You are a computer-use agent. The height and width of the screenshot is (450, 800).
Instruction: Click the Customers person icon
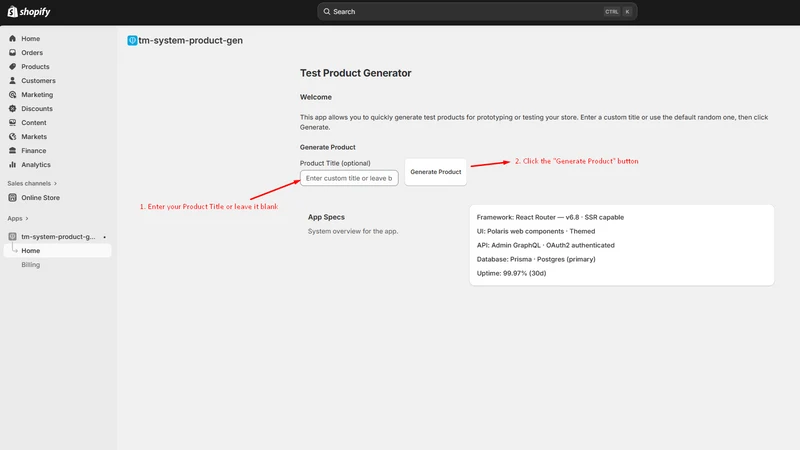tap(12, 81)
